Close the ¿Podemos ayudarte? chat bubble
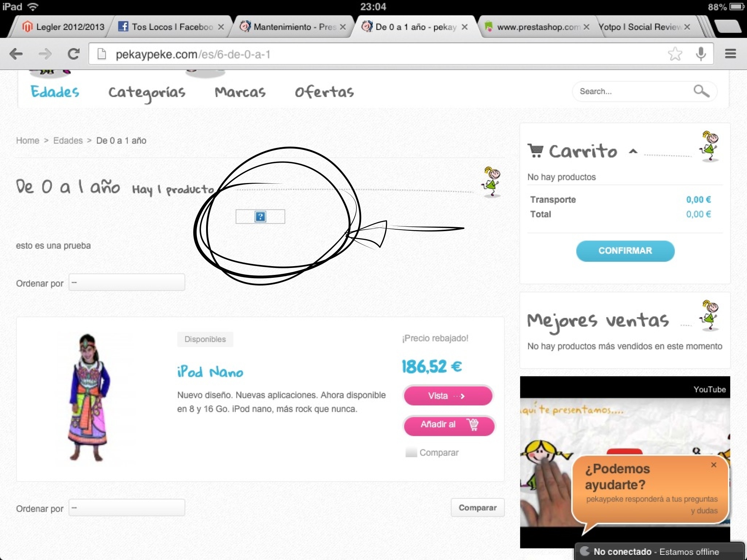This screenshot has height=560, width=747. (713, 465)
